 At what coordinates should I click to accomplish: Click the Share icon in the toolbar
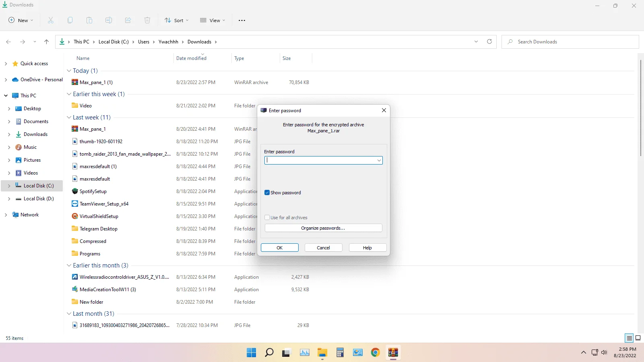(x=128, y=20)
